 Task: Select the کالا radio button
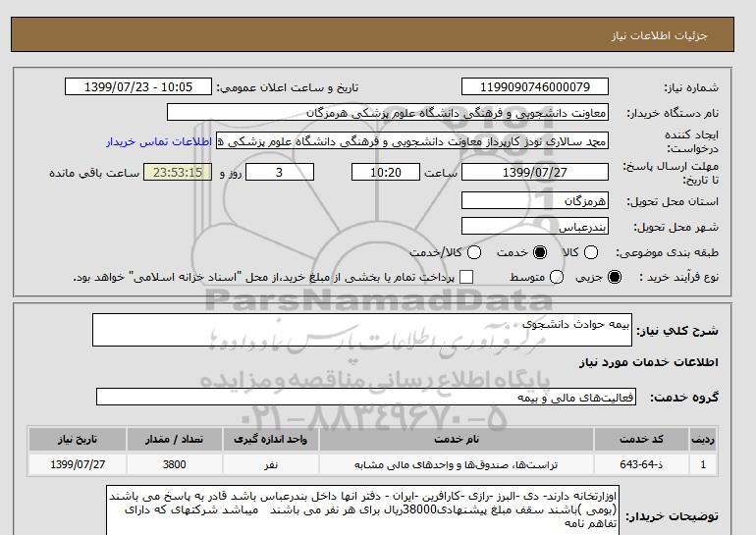[591, 252]
